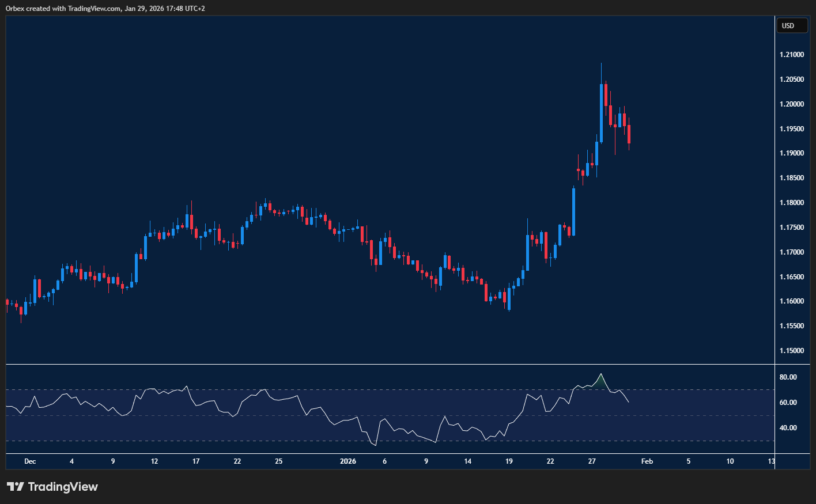Select the USD currency button
816x504 pixels.
pos(792,25)
